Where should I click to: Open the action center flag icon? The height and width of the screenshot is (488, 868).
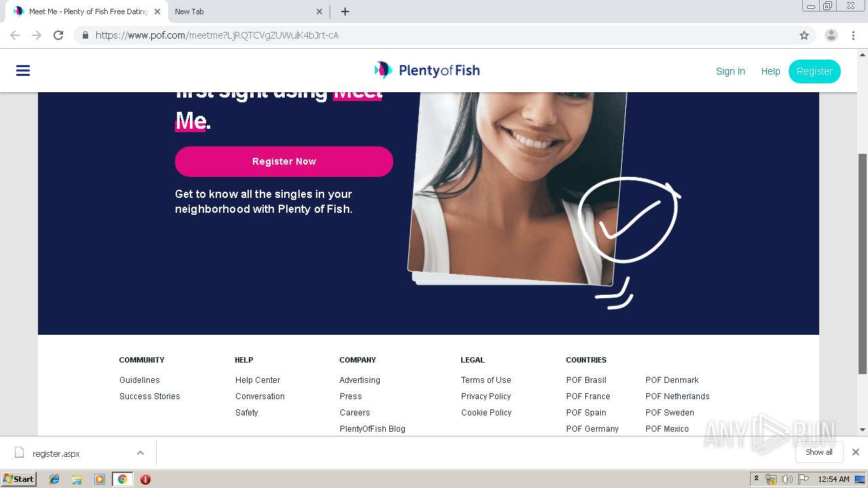pyautogui.click(x=803, y=479)
